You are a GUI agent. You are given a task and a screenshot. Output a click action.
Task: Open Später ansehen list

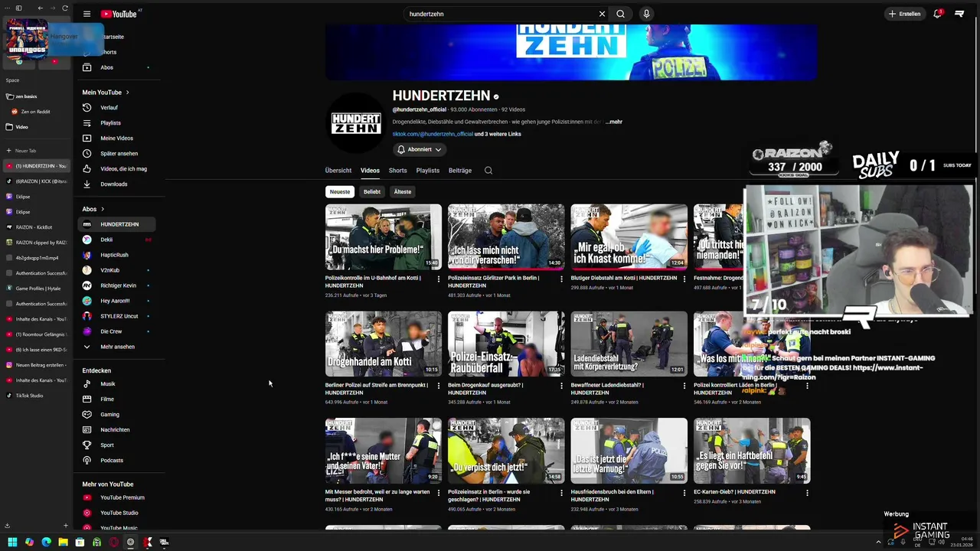[x=117, y=153]
